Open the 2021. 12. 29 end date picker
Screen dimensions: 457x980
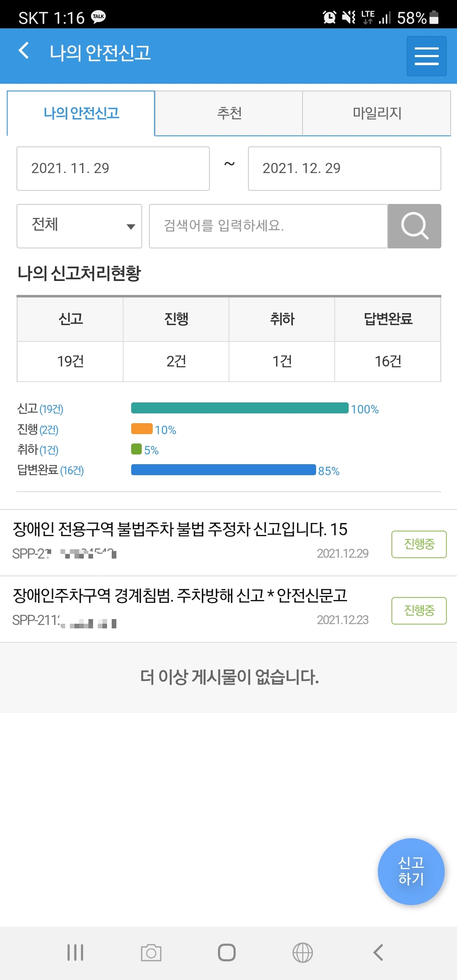pos(344,168)
